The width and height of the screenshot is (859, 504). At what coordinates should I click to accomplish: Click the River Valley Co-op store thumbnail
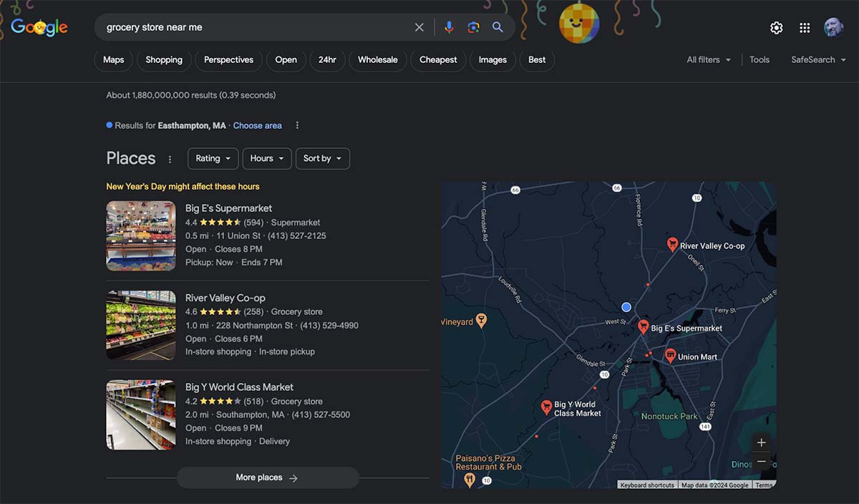tap(140, 325)
